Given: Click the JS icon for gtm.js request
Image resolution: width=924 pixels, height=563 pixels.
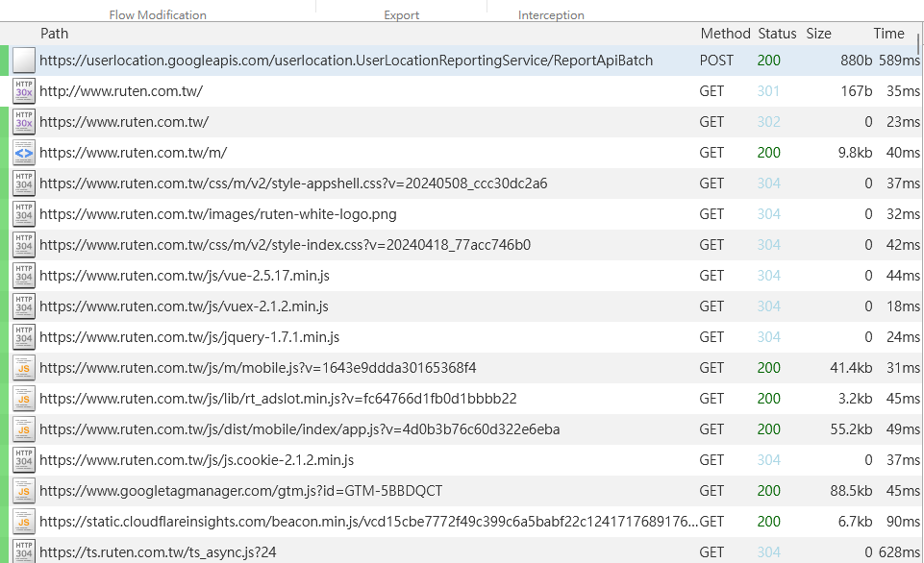Looking at the screenshot, I should pyautogui.click(x=24, y=491).
